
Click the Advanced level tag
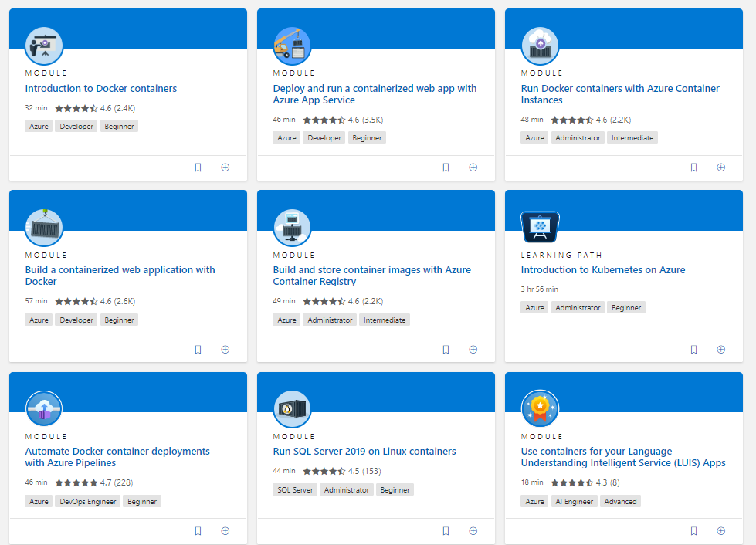tap(621, 501)
